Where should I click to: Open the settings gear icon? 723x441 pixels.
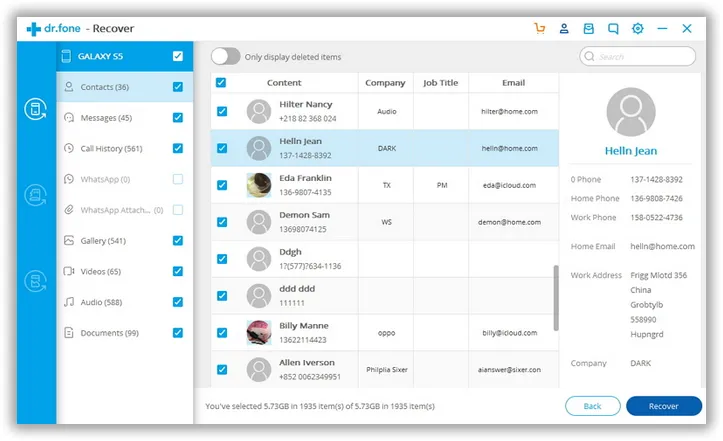[x=638, y=29]
